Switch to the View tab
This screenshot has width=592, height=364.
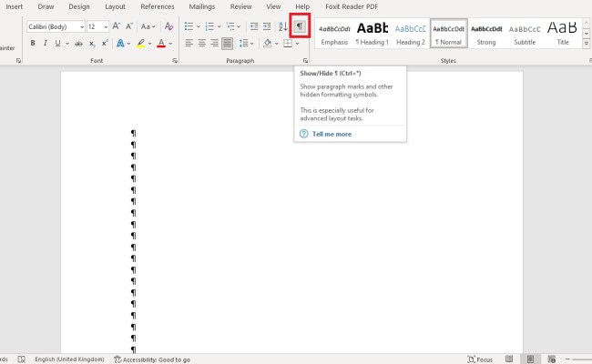273,6
